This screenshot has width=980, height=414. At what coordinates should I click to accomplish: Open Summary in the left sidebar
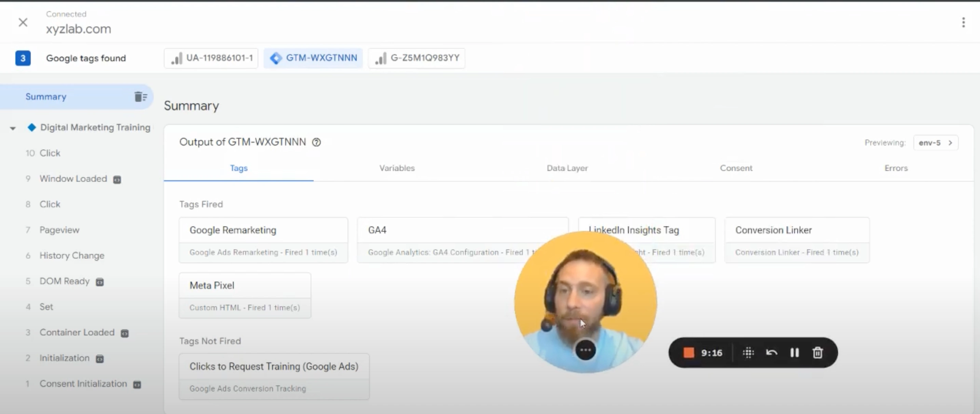coord(76,97)
